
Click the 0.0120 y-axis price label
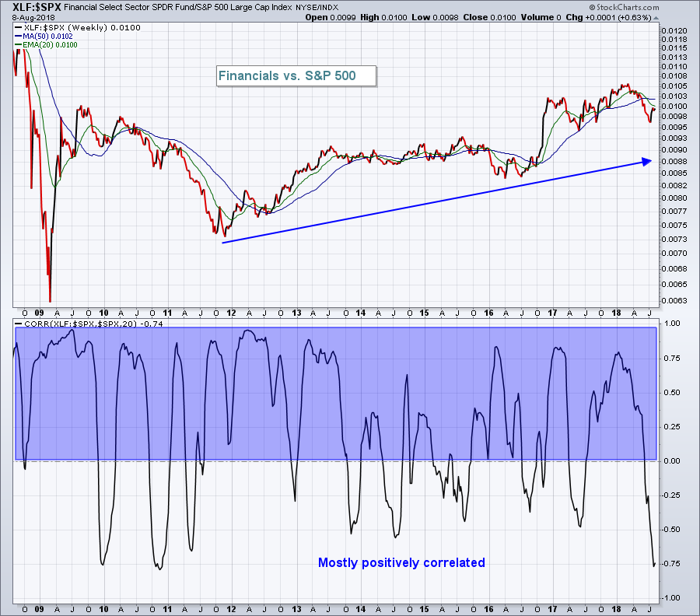coord(674,31)
